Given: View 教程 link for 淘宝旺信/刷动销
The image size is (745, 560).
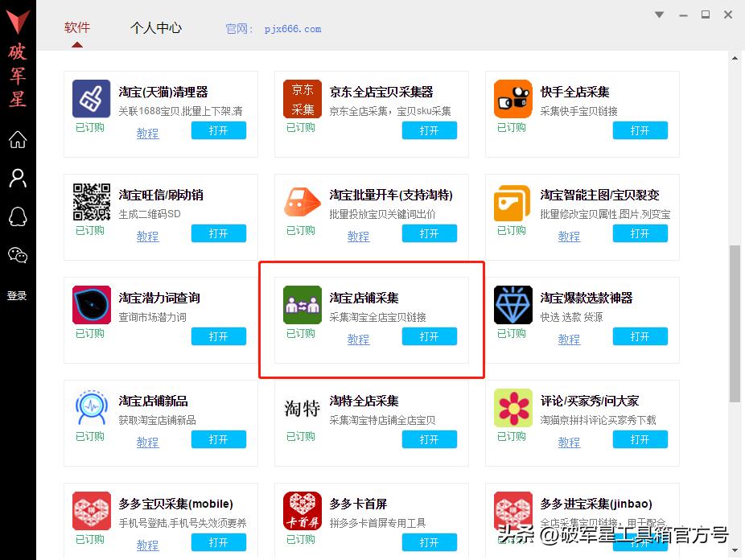Looking at the screenshot, I should tap(148, 237).
